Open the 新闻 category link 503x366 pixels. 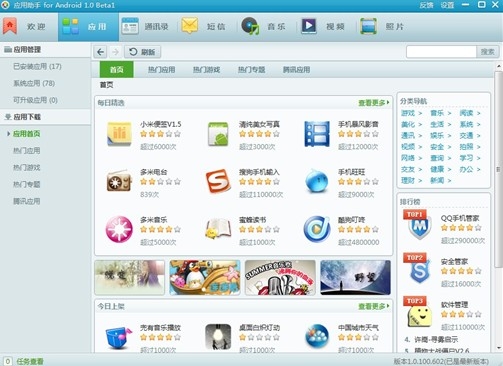coord(437,180)
